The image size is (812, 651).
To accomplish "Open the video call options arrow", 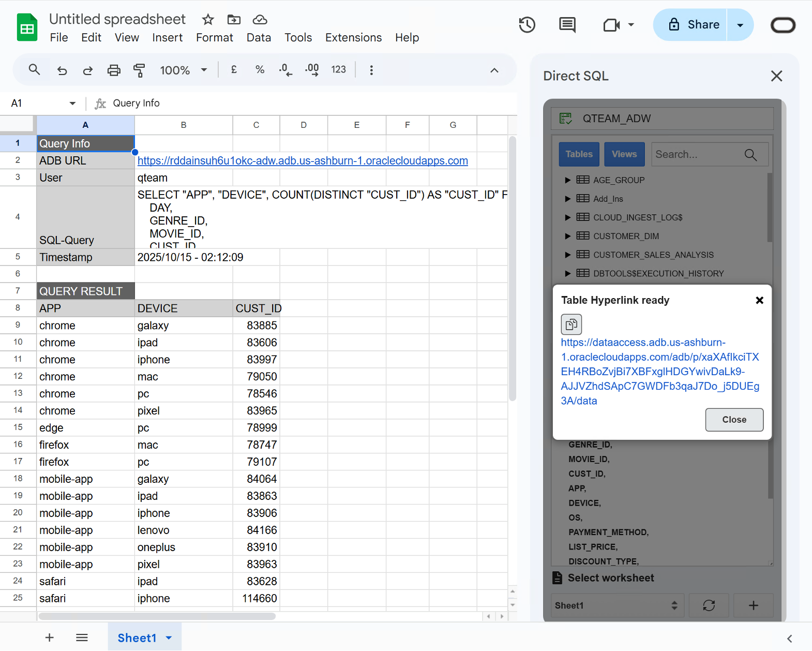I will point(631,24).
